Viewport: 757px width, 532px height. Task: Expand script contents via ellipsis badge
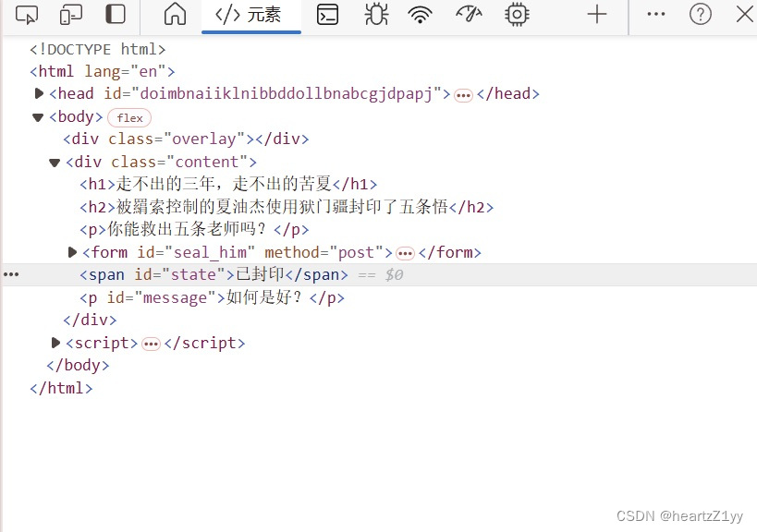point(151,344)
